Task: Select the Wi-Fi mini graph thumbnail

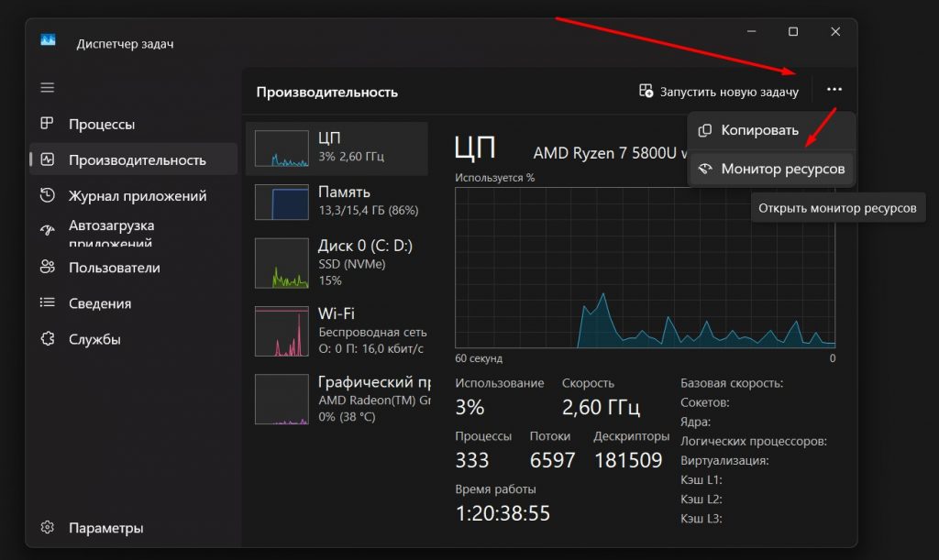Action: click(282, 332)
